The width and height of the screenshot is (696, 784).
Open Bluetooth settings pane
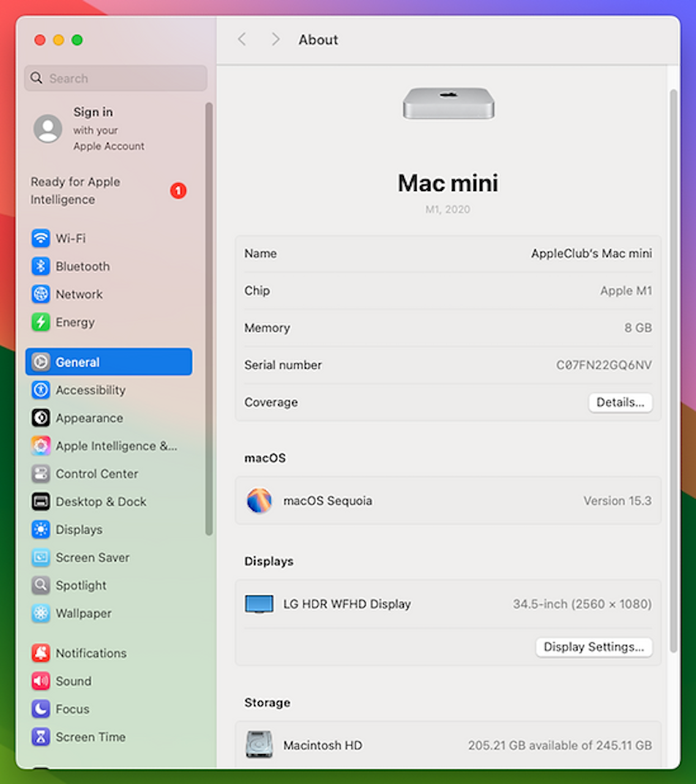pos(109,266)
